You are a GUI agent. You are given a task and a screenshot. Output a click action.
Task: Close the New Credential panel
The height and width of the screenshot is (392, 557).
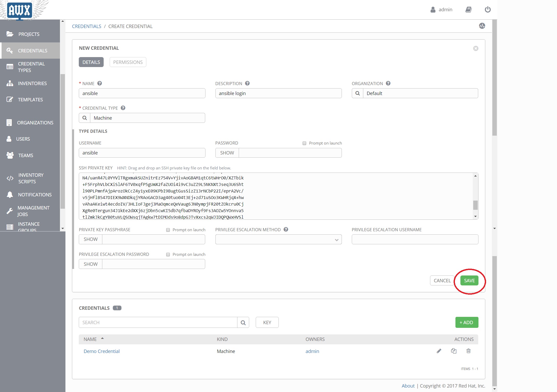click(476, 48)
